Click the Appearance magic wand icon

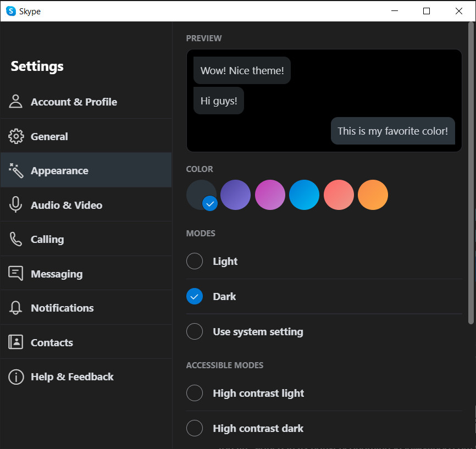15,170
